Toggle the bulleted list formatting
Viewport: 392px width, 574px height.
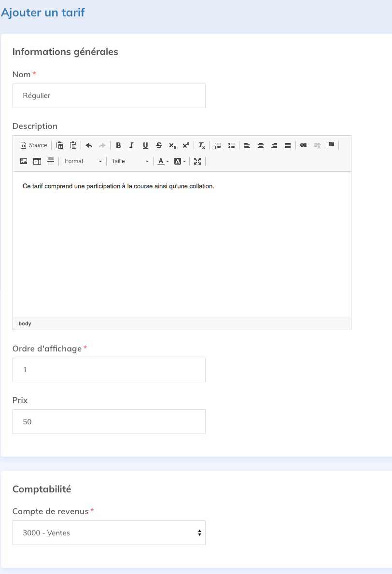click(x=231, y=145)
